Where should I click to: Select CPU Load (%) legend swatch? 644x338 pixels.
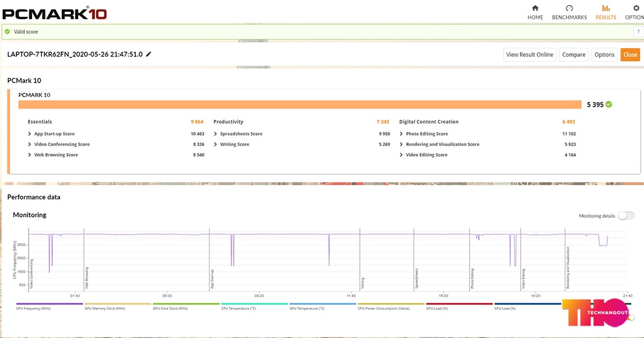(528, 304)
